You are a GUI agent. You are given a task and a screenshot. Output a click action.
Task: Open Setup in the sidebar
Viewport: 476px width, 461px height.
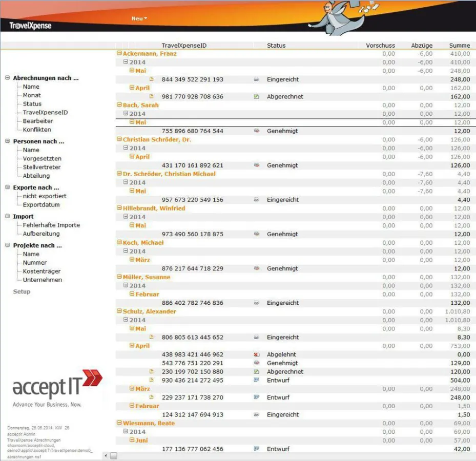pyautogui.click(x=22, y=291)
